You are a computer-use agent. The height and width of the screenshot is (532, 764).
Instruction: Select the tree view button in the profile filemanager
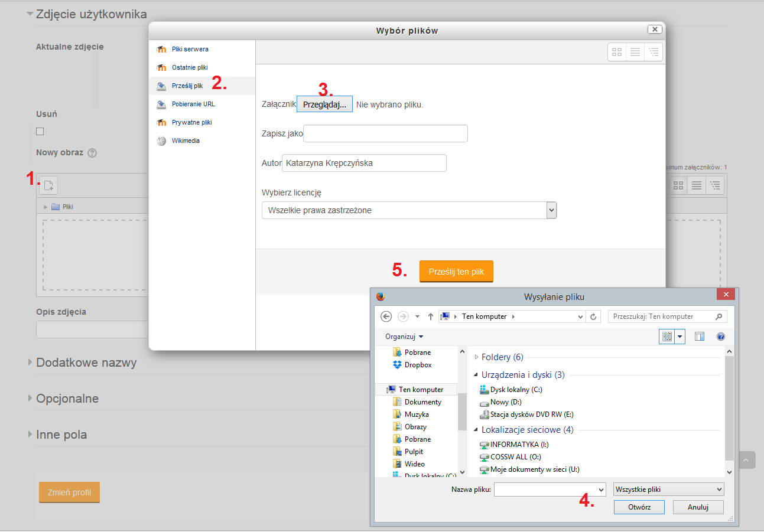pos(715,185)
